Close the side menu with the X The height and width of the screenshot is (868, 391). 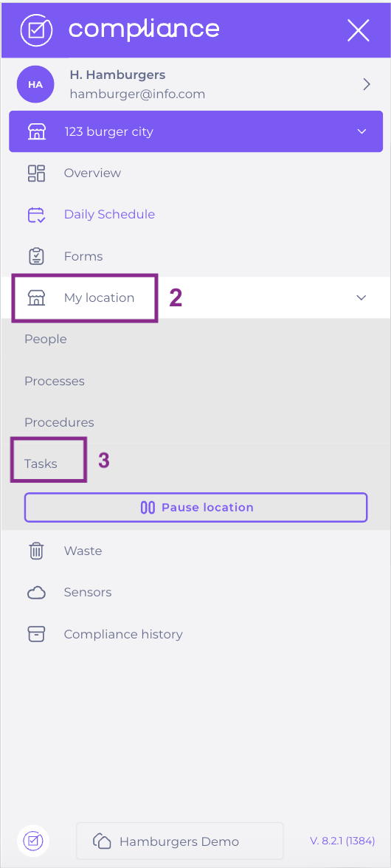359,30
